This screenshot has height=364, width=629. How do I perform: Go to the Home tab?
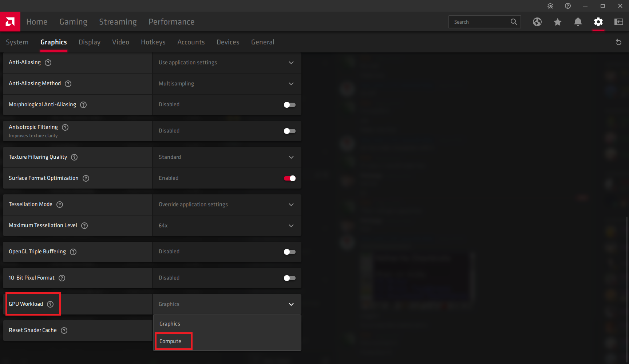pyautogui.click(x=37, y=22)
